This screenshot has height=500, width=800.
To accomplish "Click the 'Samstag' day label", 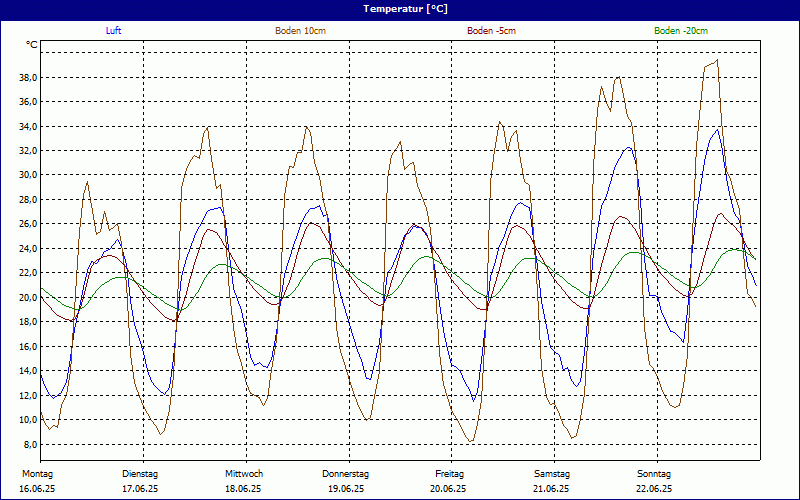I will click(552, 474).
